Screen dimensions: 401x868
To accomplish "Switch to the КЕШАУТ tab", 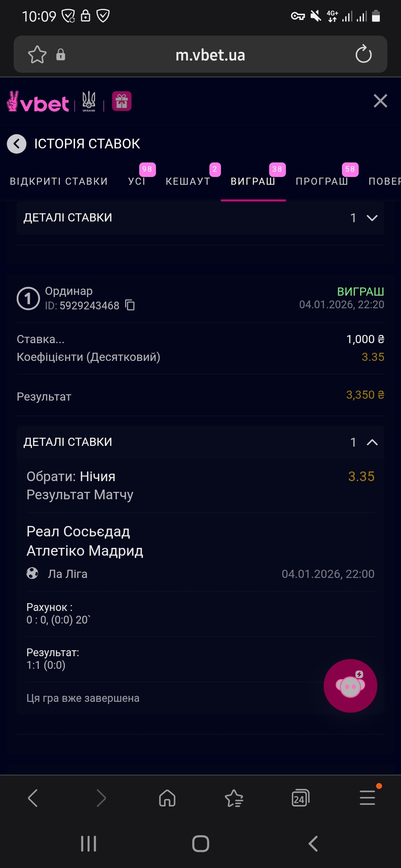I will point(188,181).
